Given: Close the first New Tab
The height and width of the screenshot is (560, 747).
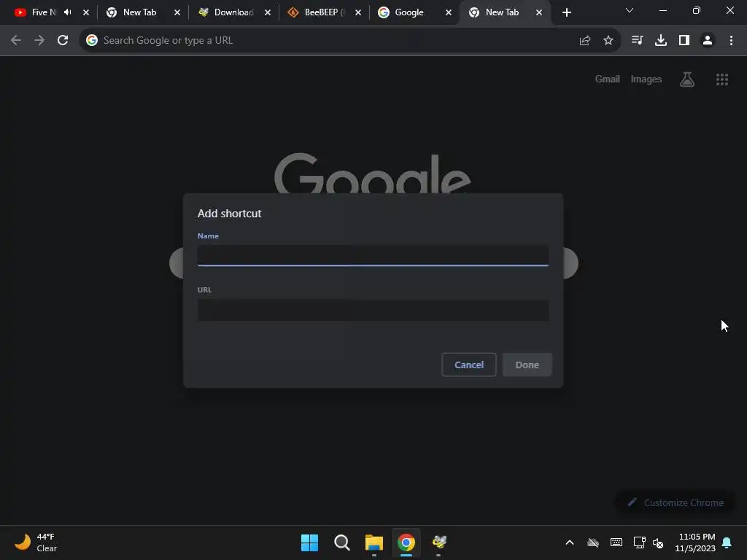Looking at the screenshot, I should pyautogui.click(x=177, y=12).
